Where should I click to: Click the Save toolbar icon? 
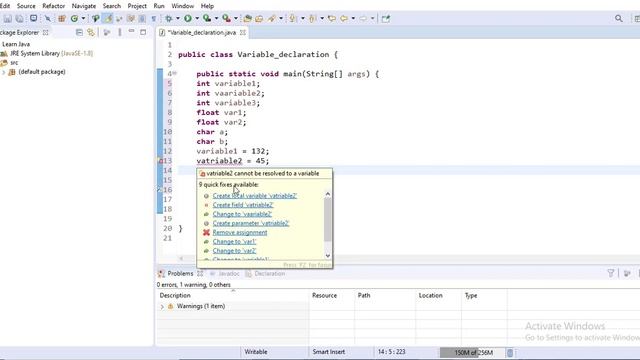click(x=7, y=18)
